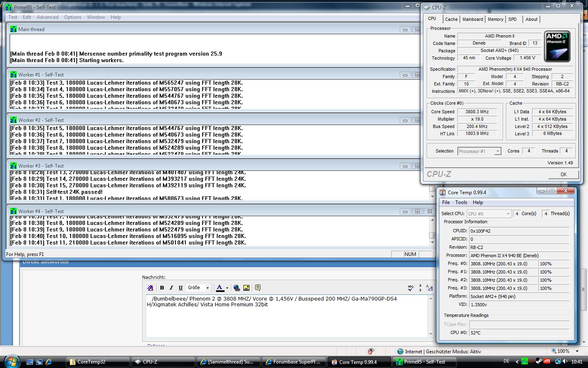Click Worker #2 window icon

(13, 120)
